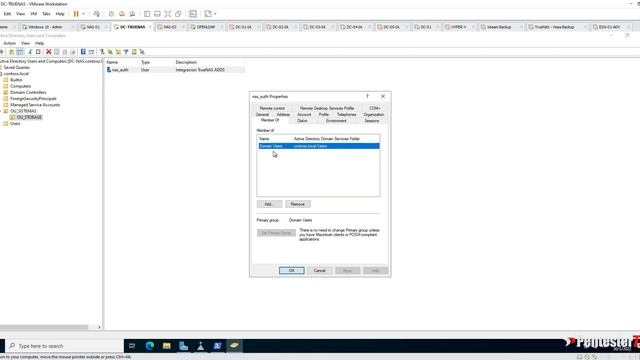Open the Environment tab in Properties dialog
Screen dimensions: 640x360
coord(336,121)
